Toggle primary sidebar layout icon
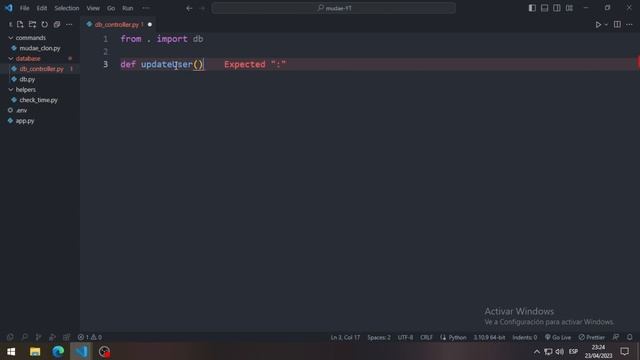This screenshot has width=640, height=360. coord(532,8)
